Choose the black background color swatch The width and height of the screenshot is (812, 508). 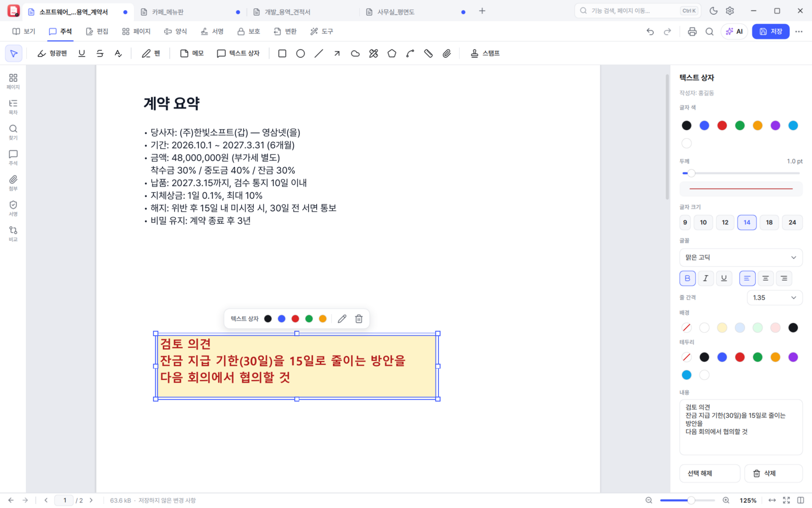793,328
